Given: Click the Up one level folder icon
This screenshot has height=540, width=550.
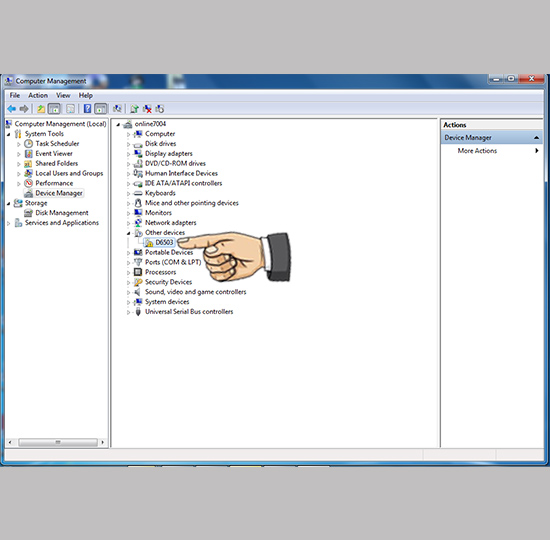Looking at the screenshot, I should point(41,109).
